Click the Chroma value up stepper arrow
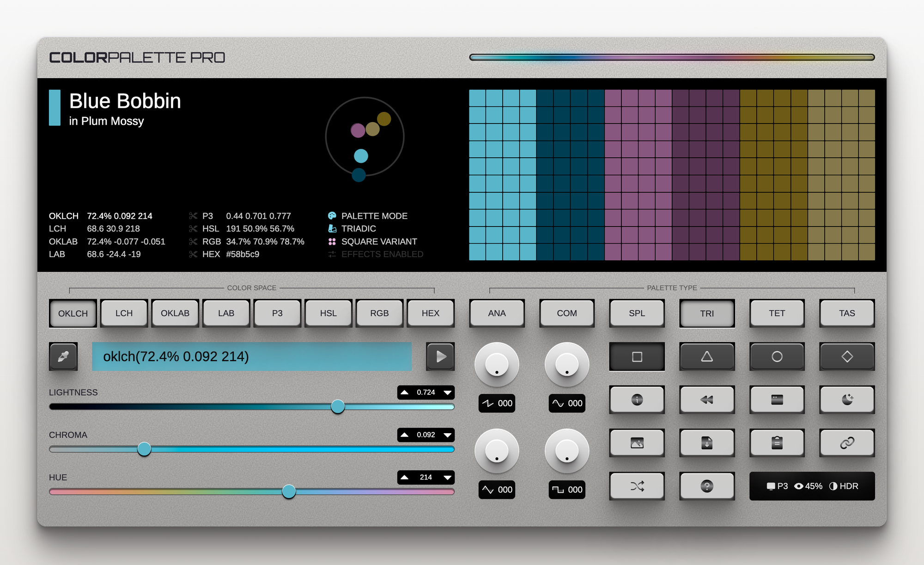This screenshot has width=924, height=565. tap(406, 435)
